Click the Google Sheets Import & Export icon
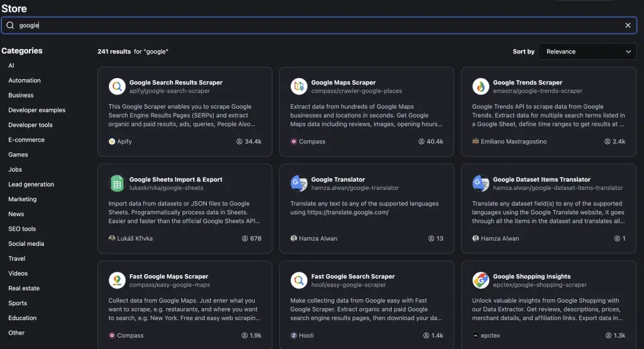 (117, 183)
